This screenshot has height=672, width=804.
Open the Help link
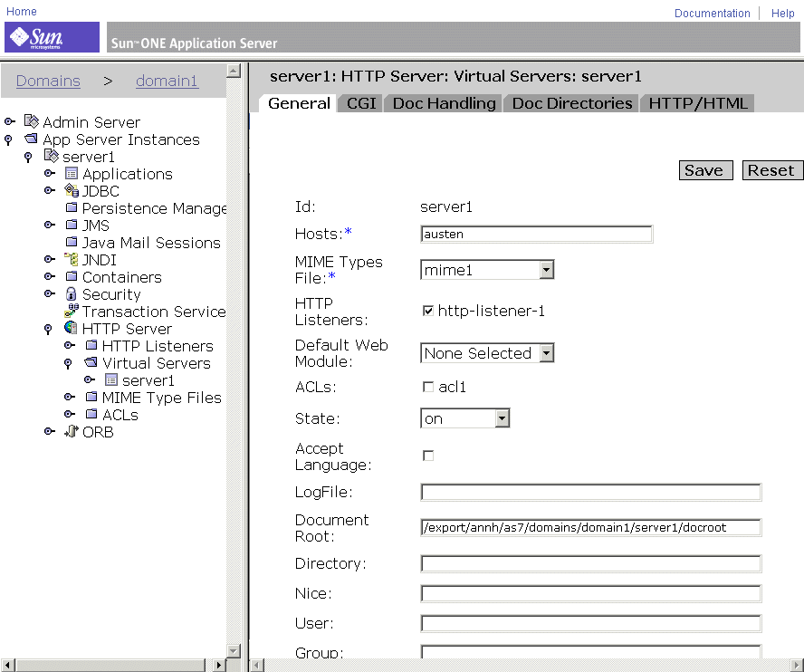pyautogui.click(x=782, y=14)
